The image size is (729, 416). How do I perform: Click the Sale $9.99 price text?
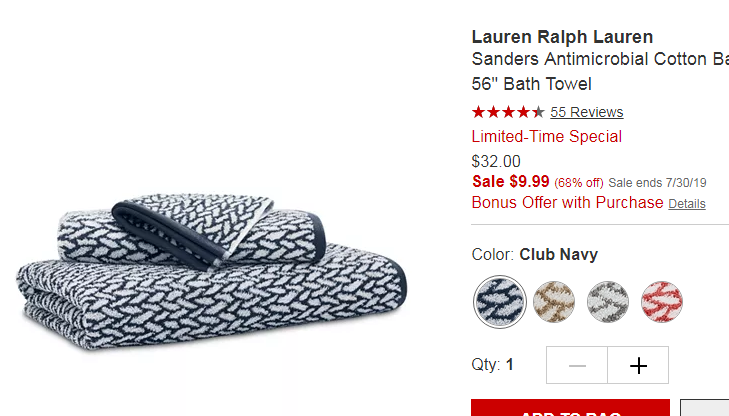pyautogui.click(x=510, y=181)
